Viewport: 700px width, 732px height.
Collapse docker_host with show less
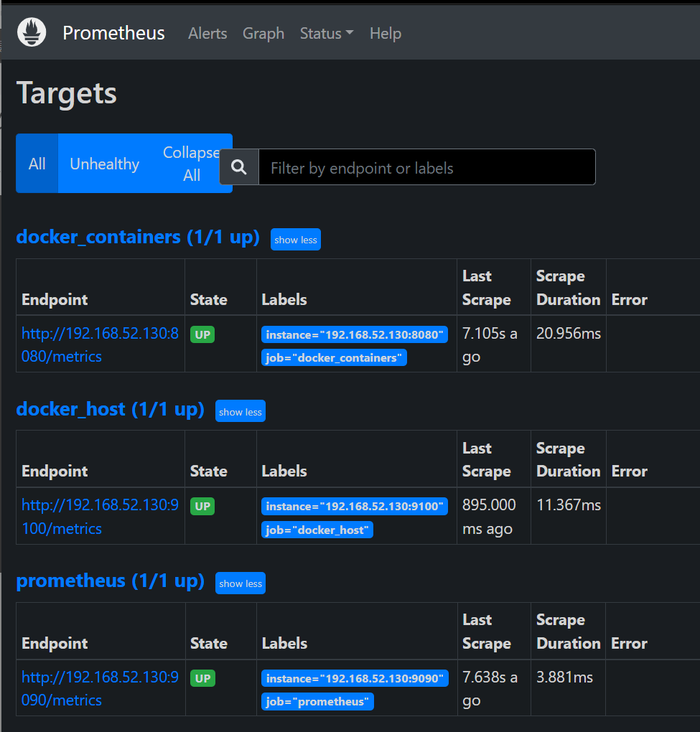241,411
